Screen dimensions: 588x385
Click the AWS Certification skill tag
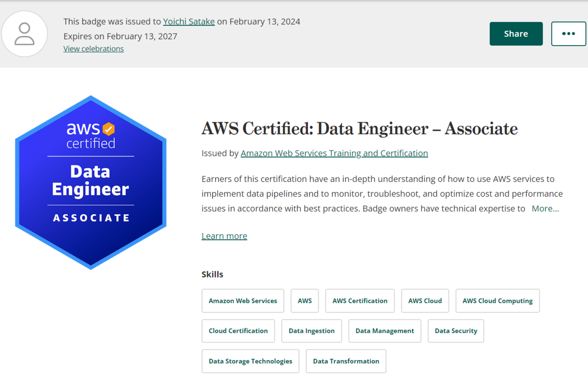tap(360, 301)
